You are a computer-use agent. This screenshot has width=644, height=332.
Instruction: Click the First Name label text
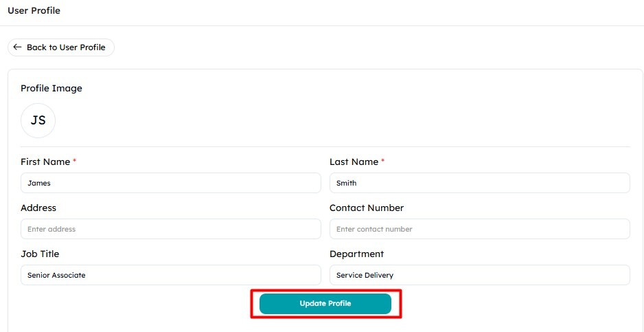point(45,162)
